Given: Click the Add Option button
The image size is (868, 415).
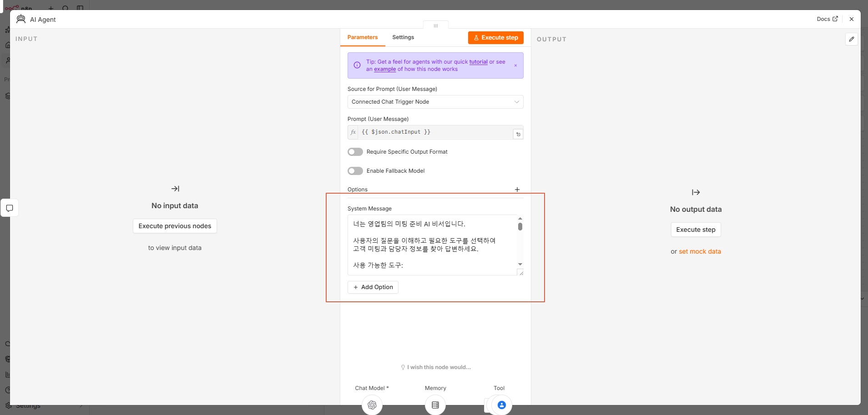Looking at the screenshot, I should pyautogui.click(x=373, y=287).
